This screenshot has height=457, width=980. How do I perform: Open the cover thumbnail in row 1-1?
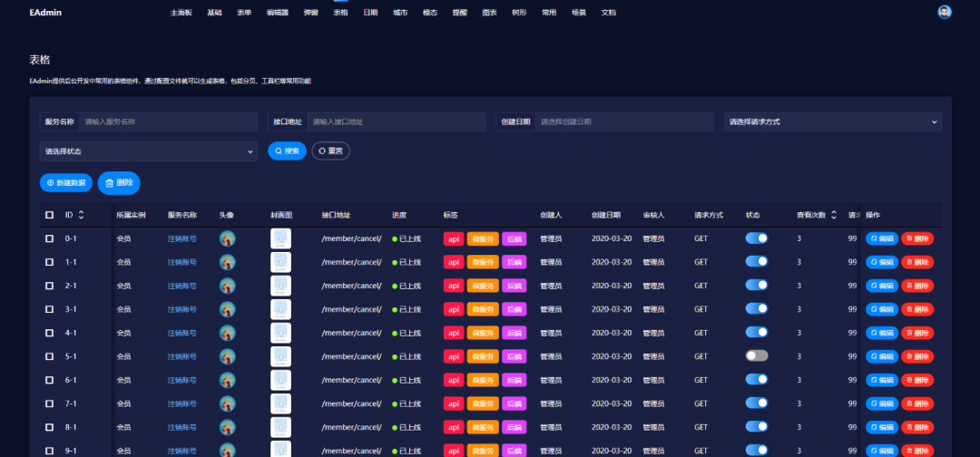pos(280,262)
